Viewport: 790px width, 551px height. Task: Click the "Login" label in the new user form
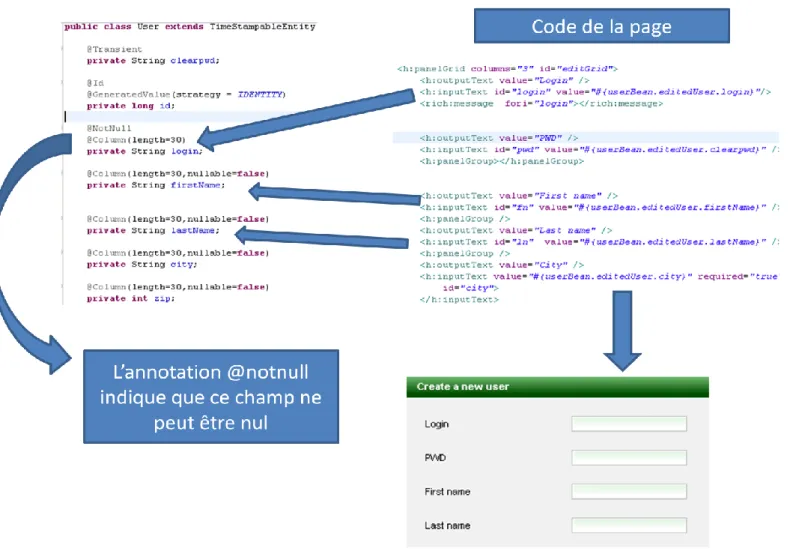pos(436,424)
